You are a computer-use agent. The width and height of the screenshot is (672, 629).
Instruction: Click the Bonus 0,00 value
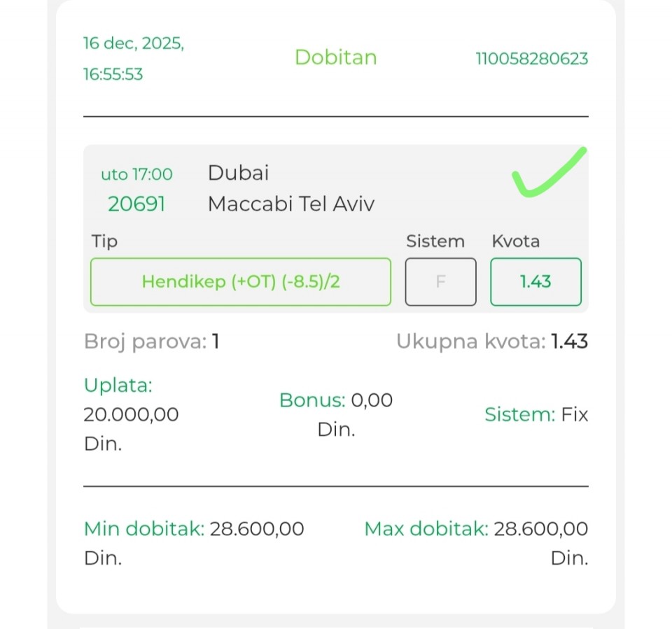[x=371, y=400]
